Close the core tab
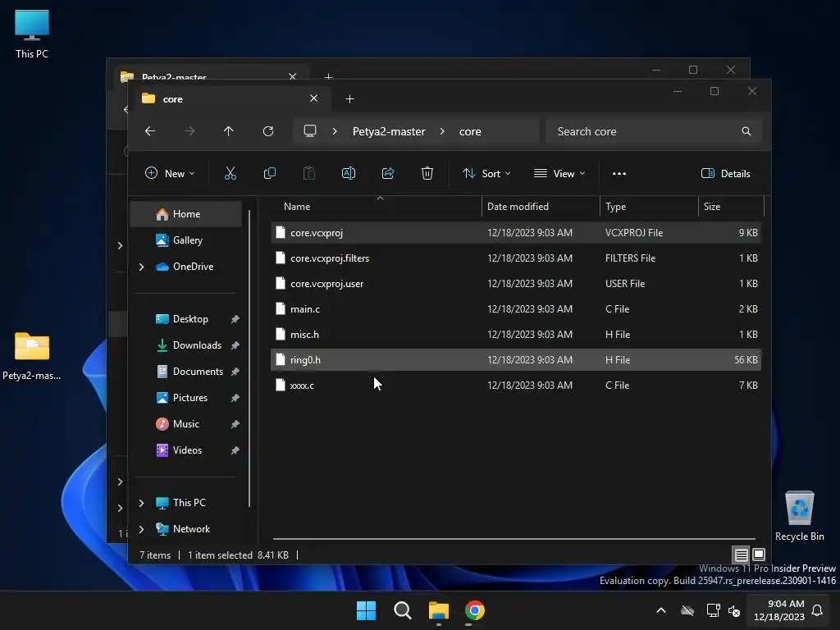 click(314, 98)
